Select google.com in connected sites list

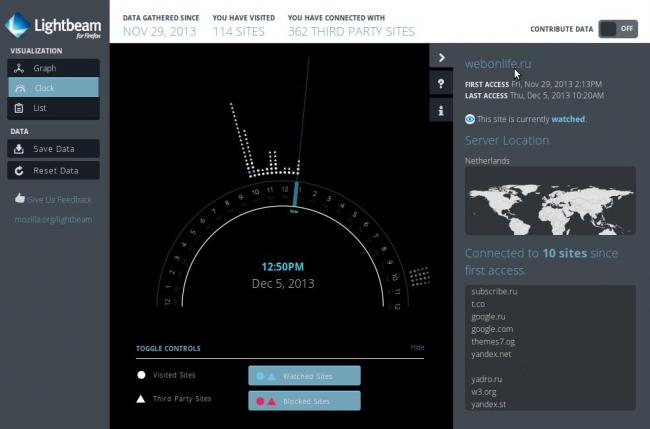point(492,329)
